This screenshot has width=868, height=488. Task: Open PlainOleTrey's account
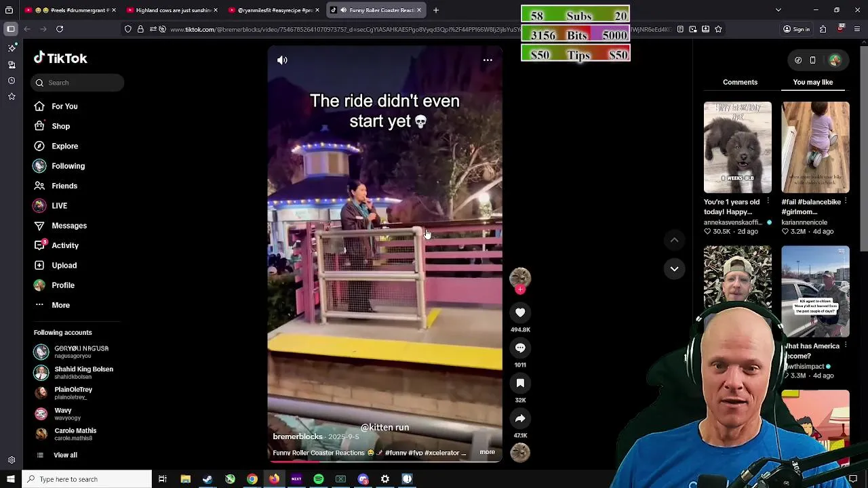64,393
